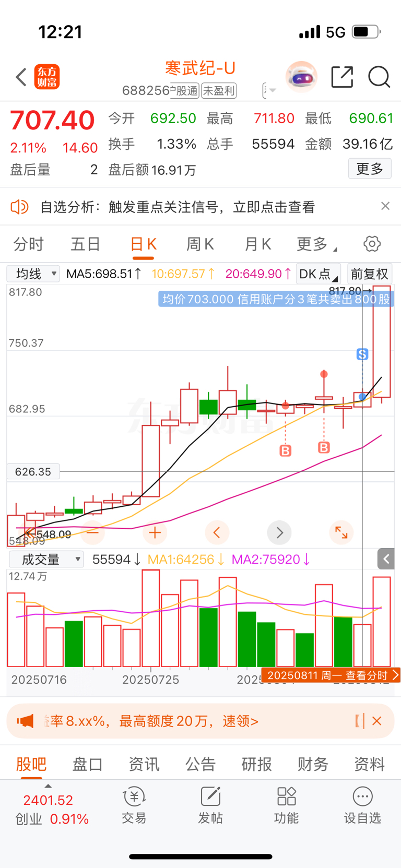Image resolution: width=401 pixels, height=868 pixels.
Task: Open 发帖 post compose icon
Action: [x=210, y=805]
